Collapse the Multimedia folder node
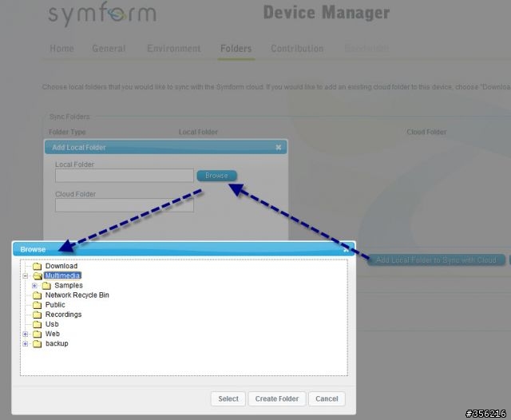The width and height of the screenshot is (511, 420). pyautogui.click(x=25, y=276)
